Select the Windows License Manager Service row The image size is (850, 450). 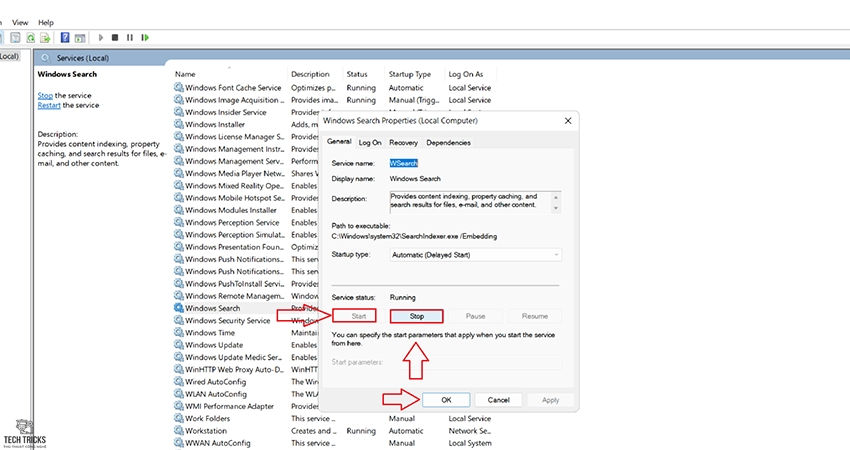[x=234, y=137]
